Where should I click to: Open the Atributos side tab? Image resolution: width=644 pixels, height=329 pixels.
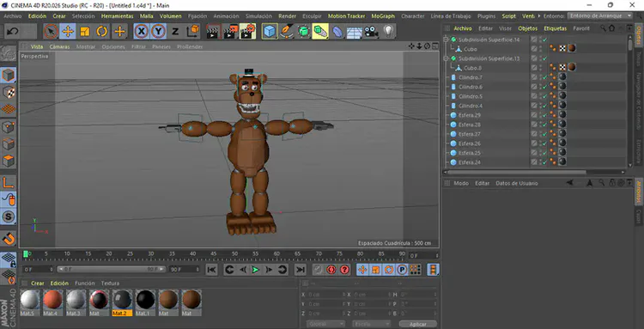[639, 192]
